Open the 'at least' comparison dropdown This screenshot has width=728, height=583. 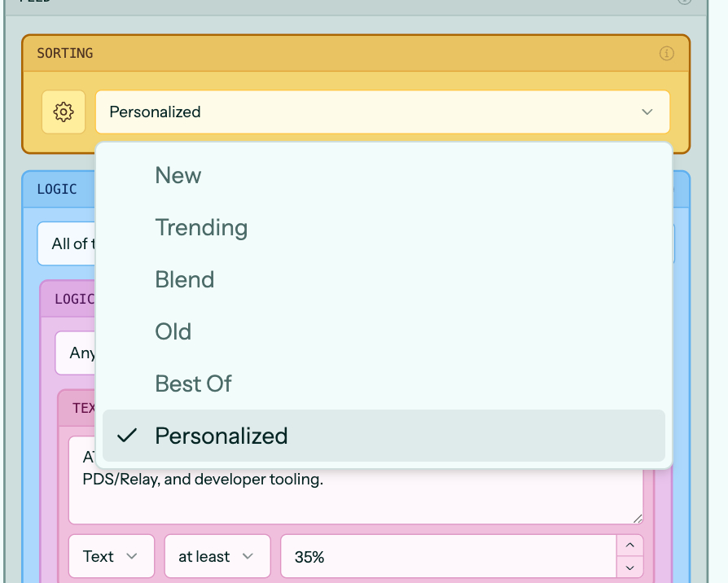point(217,556)
